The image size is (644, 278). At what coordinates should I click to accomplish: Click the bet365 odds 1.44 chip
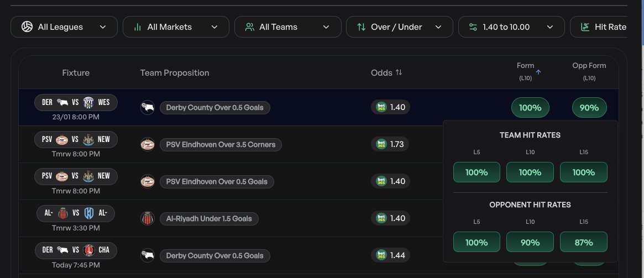pos(391,255)
